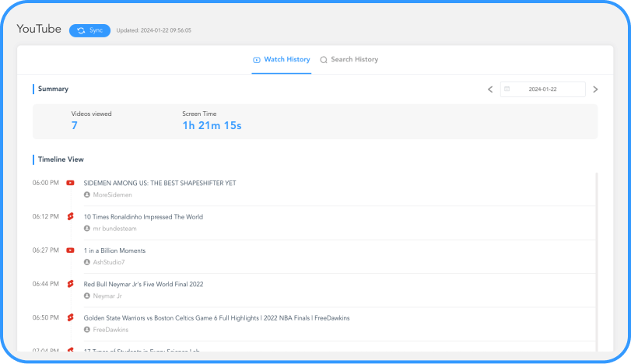Go to the next day with right arrow

point(595,89)
